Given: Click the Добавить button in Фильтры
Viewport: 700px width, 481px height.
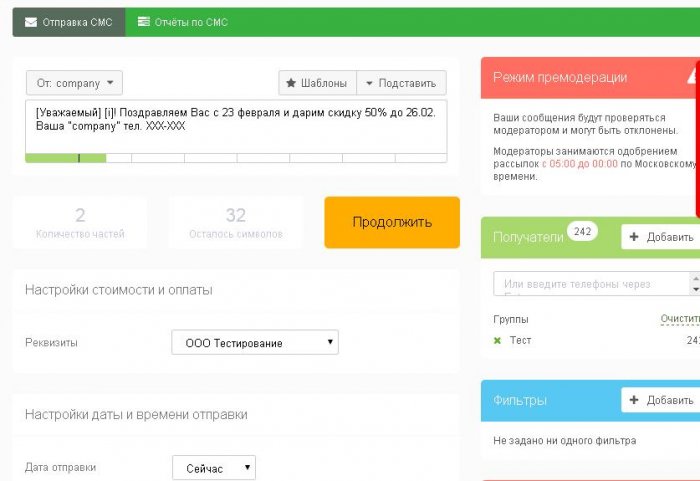Looking at the screenshot, I should pyautogui.click(x=660, y=400).
